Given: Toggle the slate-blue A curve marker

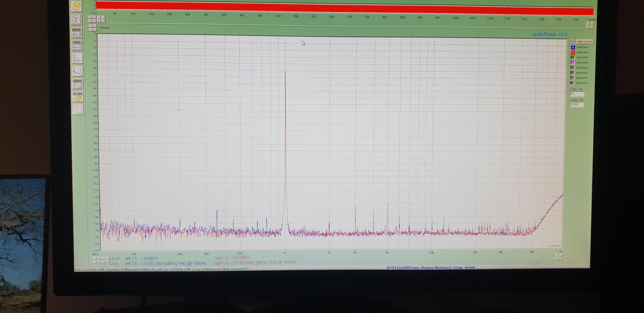Looking at the screenshot, I should point(572,68).
